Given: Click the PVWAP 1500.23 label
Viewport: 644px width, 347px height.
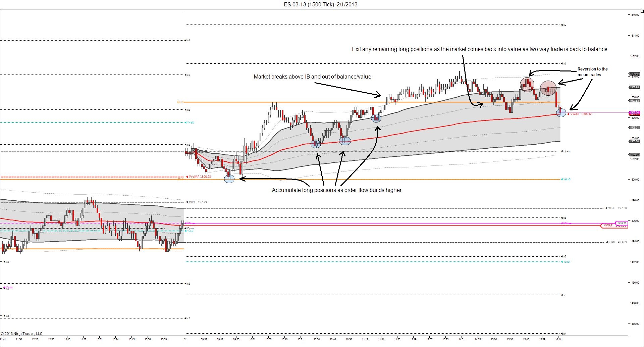Looking at the screenshot, I should 200,177.
